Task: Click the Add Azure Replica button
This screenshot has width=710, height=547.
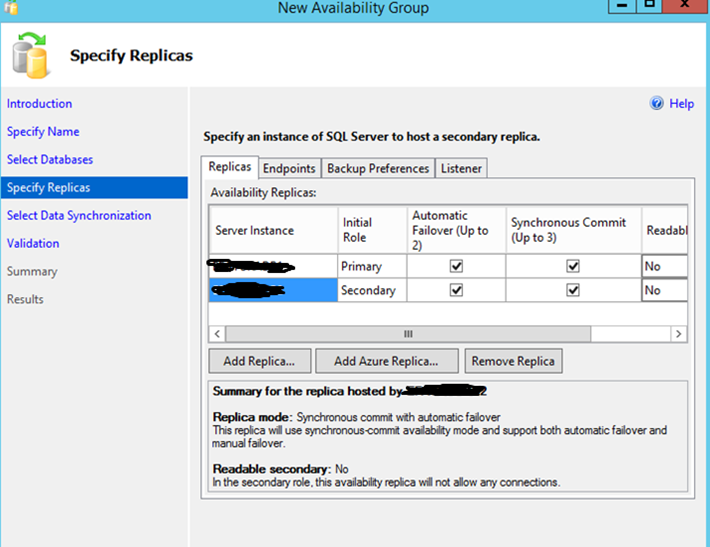Action: coord(386,361)
